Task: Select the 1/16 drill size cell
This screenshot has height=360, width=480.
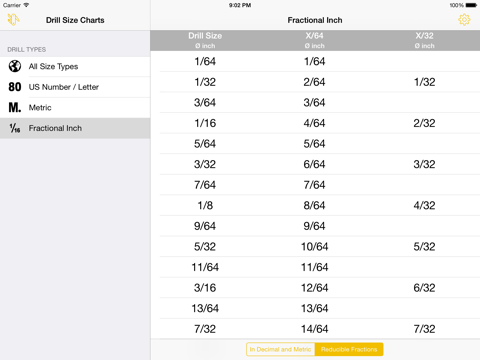Action: (205, 123)
